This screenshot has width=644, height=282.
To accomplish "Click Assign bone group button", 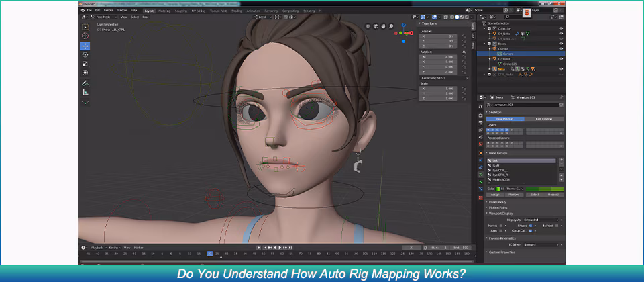I will click(495, 195).
